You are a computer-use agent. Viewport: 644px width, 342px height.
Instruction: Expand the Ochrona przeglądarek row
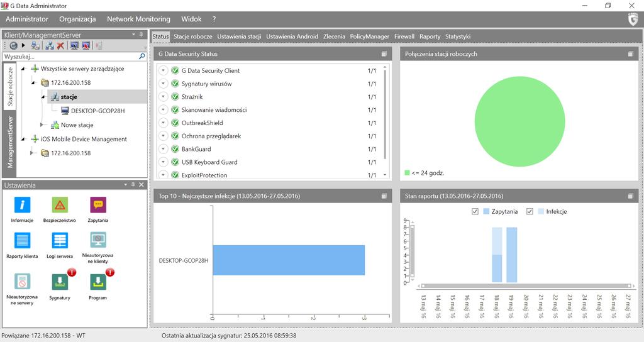163,136
